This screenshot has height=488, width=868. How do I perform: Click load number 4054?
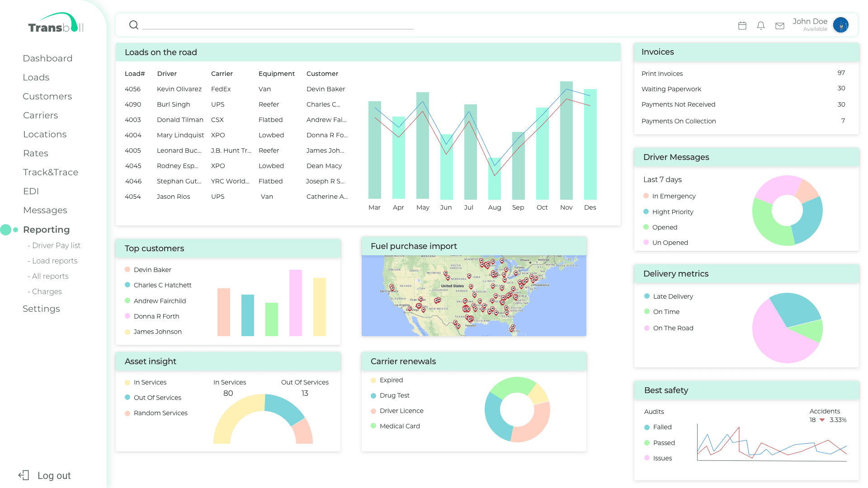click(x=133, y=197)
